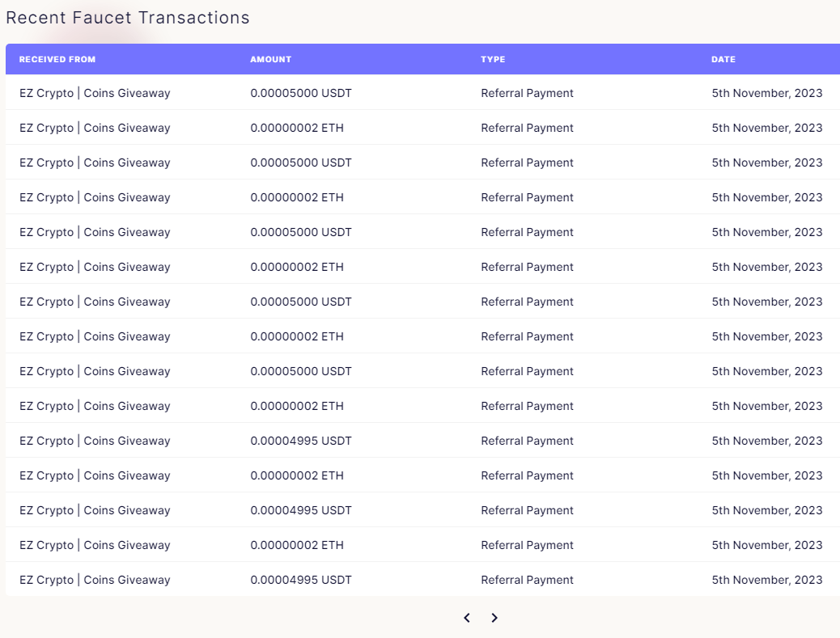
Task: Select EZ Crypto sender in the bottom row
Action: 95,580
